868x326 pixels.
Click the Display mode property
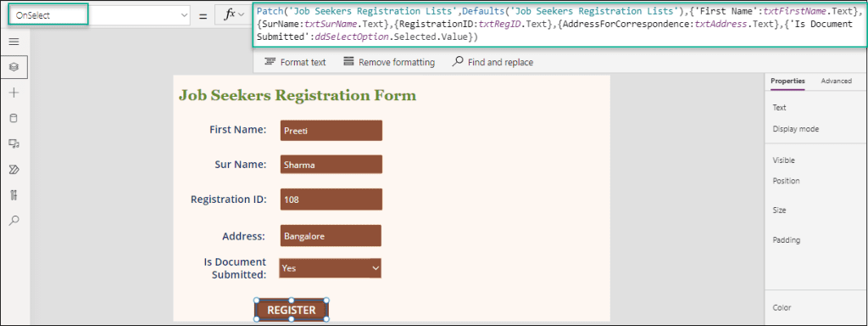795,129
